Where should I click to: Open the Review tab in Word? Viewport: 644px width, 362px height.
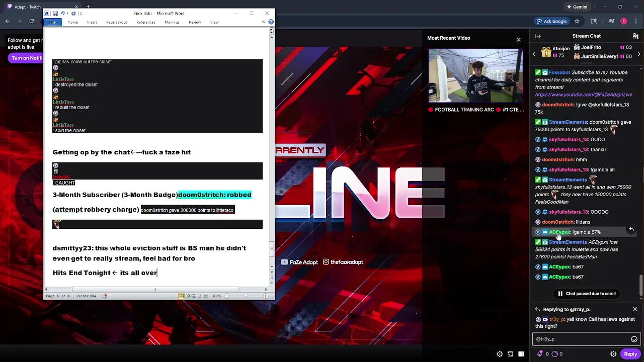coord(195,22)
